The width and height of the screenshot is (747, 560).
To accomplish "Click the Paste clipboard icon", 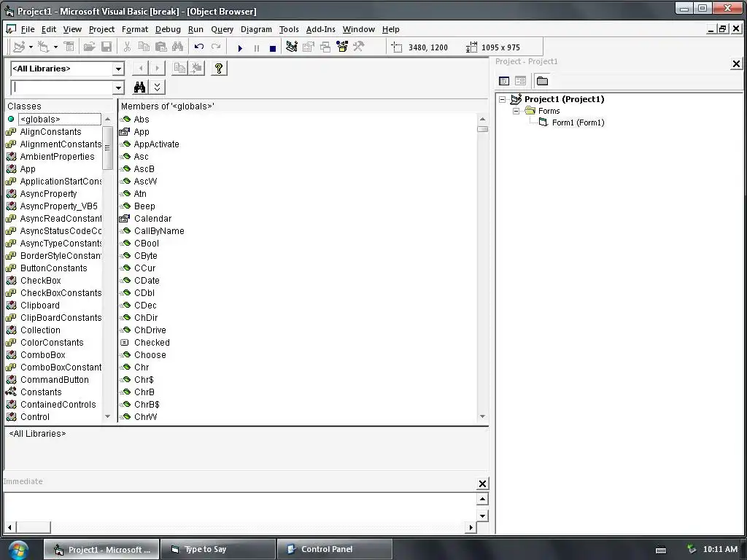I will click(161, 47).
